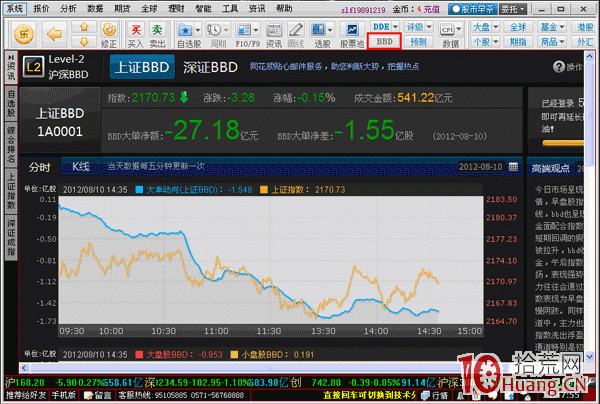Open the 自选股 left sidebar tab

pyautogui.click(x=11, y=103)
